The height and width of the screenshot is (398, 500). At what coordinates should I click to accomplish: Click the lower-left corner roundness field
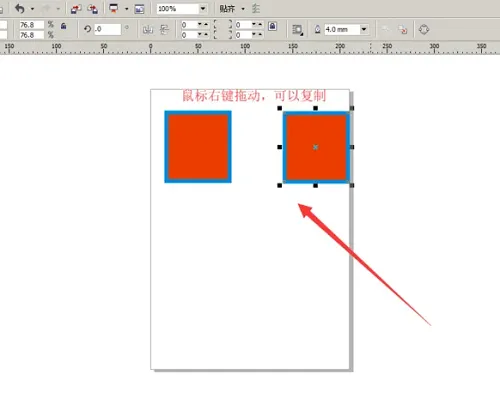[x=189, y=35]
